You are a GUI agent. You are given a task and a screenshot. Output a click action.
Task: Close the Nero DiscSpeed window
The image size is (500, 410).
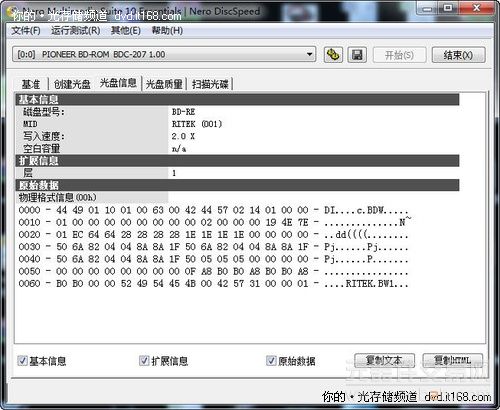476,8
